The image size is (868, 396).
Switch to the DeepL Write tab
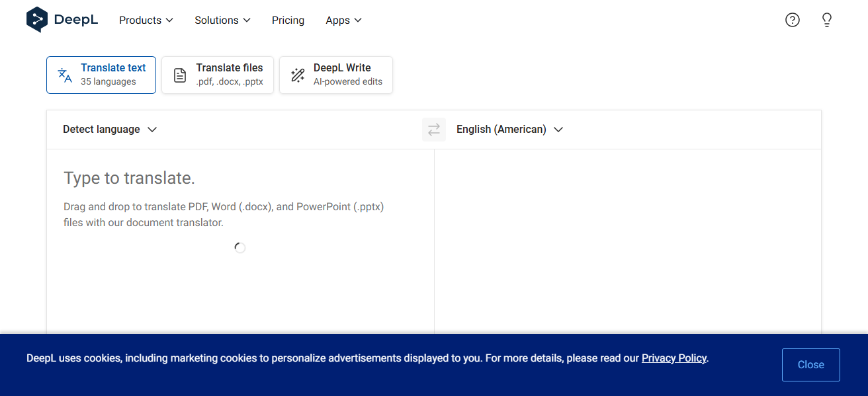[x=336, y=75]
